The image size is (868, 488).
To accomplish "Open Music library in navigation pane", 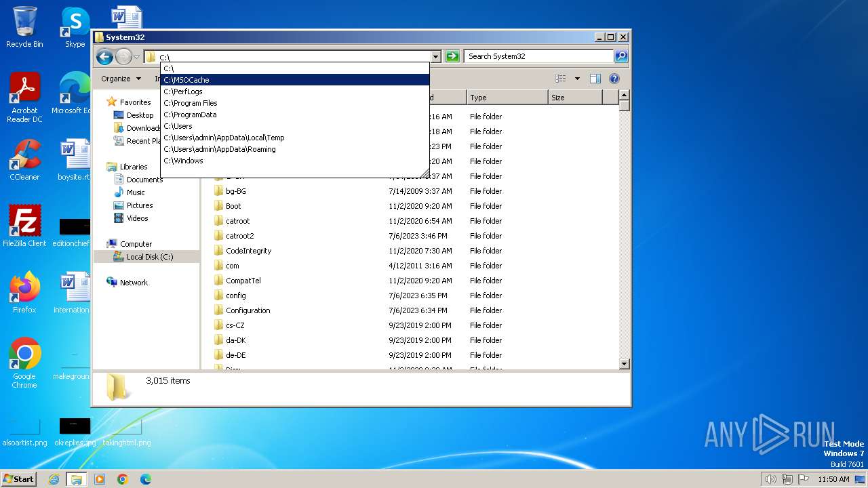I will pos(136,192).
